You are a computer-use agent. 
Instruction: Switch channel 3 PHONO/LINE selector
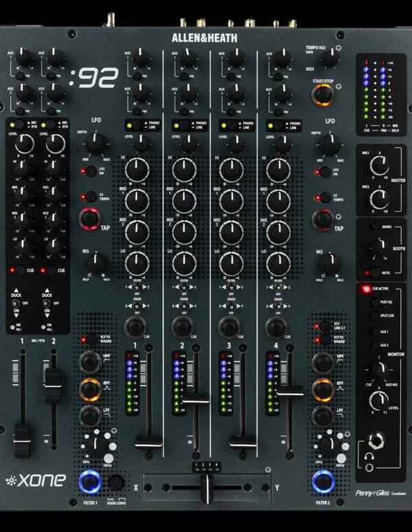(231, 125)
